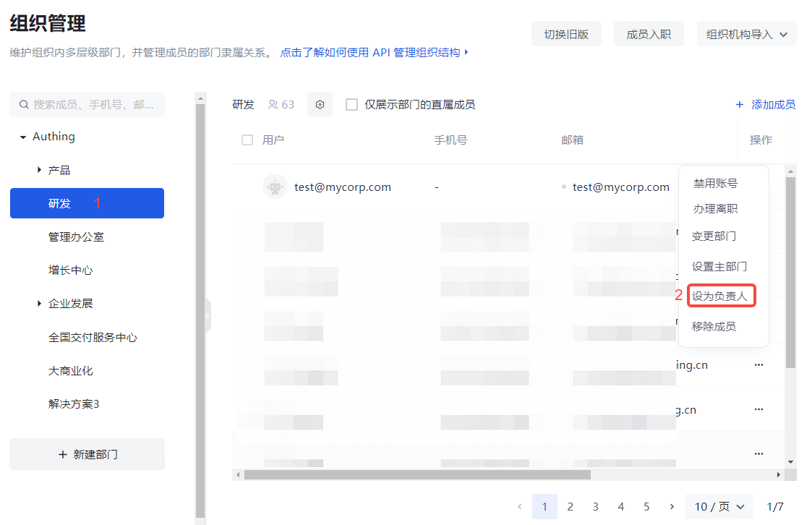The height and width of the screenshot is (525, 812).
Task: Open the 组织机构导入 dropdown
Action: (746, 34)
